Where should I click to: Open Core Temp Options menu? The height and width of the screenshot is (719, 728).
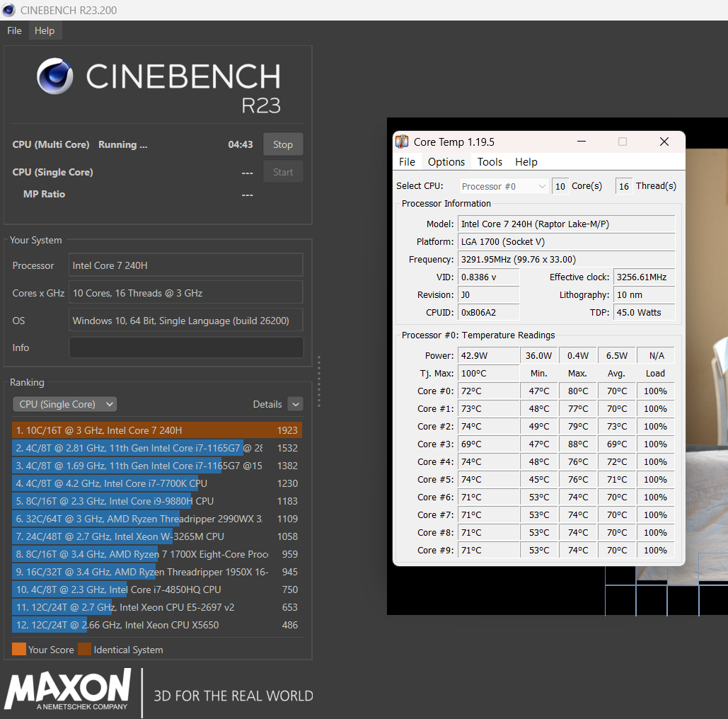coord(446,162)
